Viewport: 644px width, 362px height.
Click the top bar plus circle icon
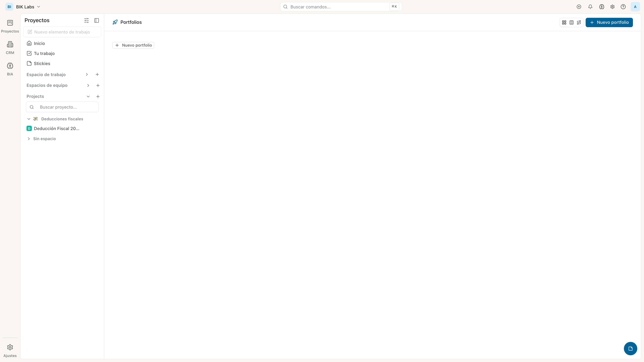pyautogui.click(x=579, y=7)
